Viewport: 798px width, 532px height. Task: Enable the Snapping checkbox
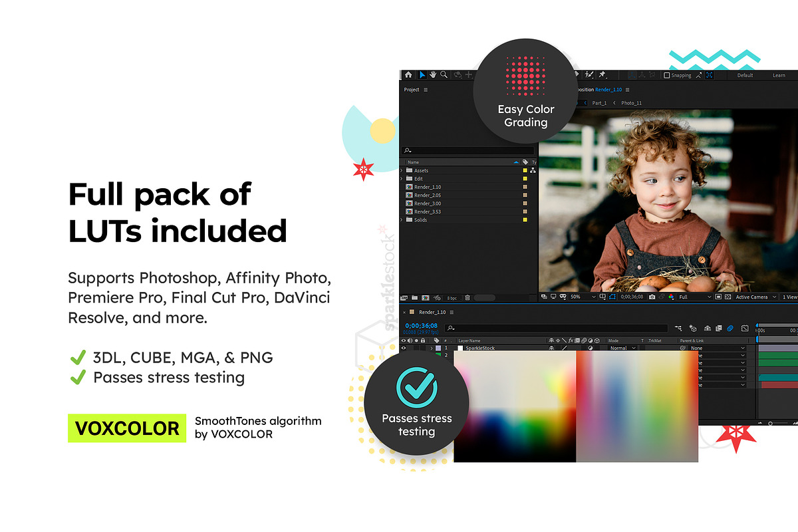[x=666, y=75]
